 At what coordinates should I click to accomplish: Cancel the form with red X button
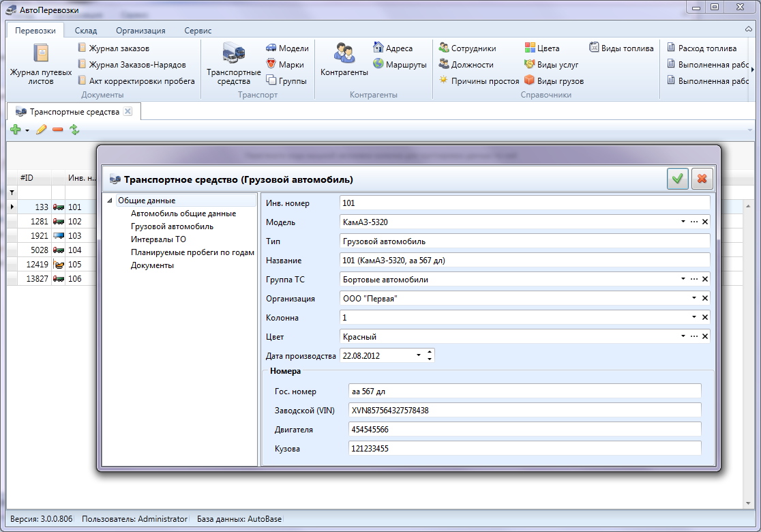click(701, 179)
